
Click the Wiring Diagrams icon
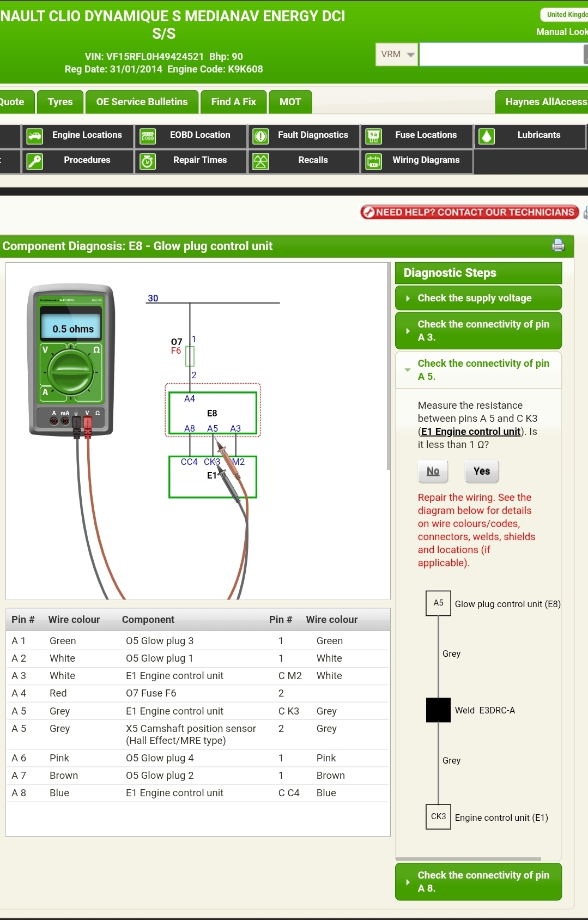point(373,161)
